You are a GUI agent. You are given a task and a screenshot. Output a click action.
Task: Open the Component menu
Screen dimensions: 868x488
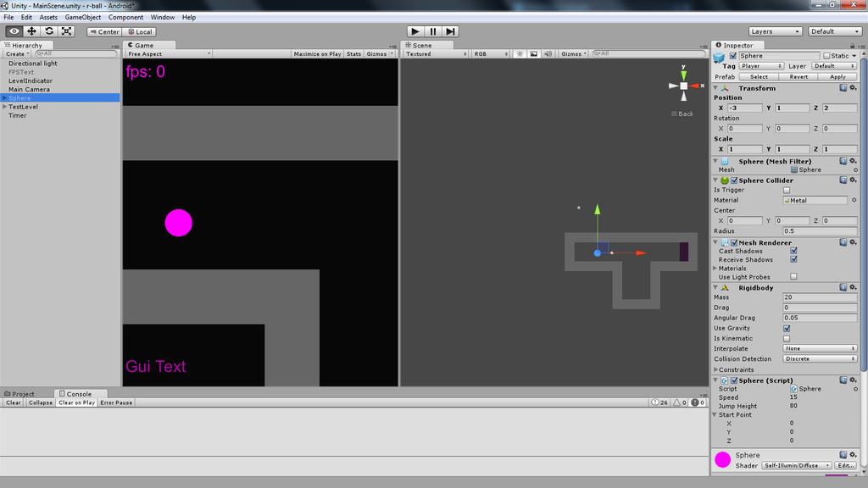click(x=125, y=17)
